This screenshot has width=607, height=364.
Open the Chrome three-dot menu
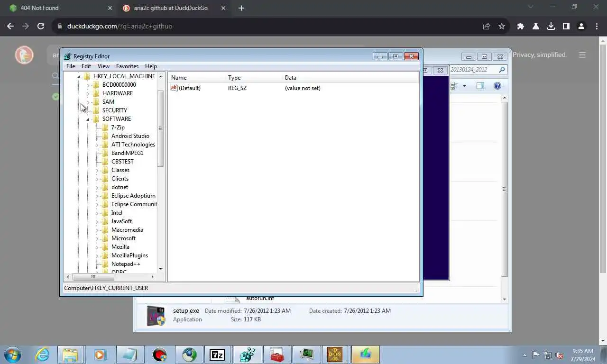tap(597, 27)
